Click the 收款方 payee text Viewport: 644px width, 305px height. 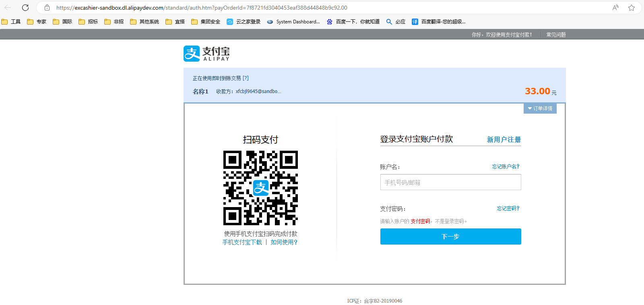[x=249, y=91]
